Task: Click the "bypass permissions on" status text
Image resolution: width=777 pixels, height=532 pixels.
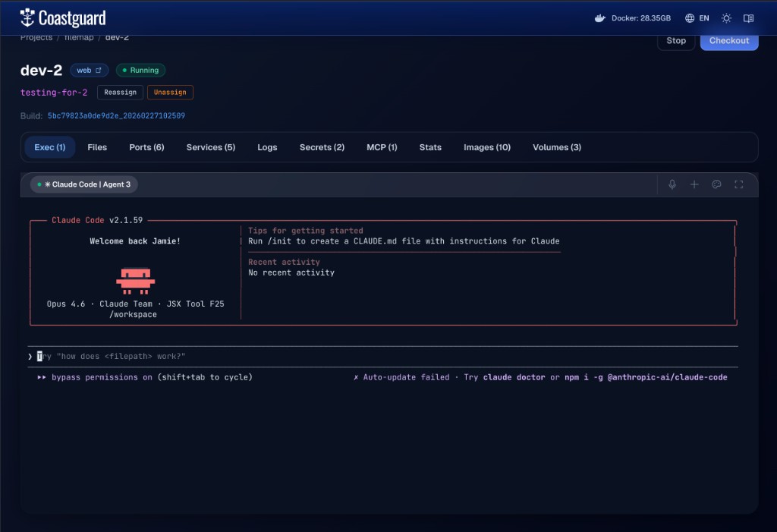Action: (x=102, y=377)
